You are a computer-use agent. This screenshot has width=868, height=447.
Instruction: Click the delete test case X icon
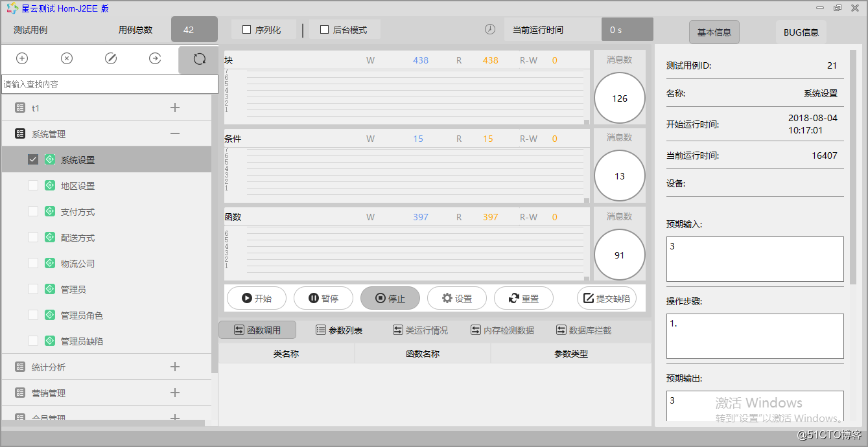[67, 58]
